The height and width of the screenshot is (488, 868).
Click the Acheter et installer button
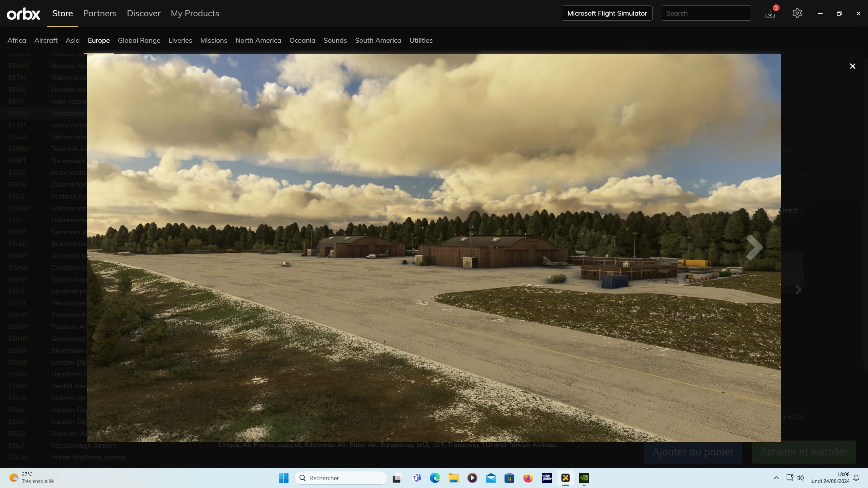(804, 452)
